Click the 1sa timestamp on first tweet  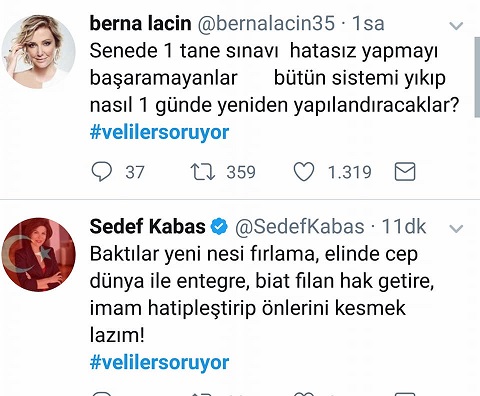368,23
